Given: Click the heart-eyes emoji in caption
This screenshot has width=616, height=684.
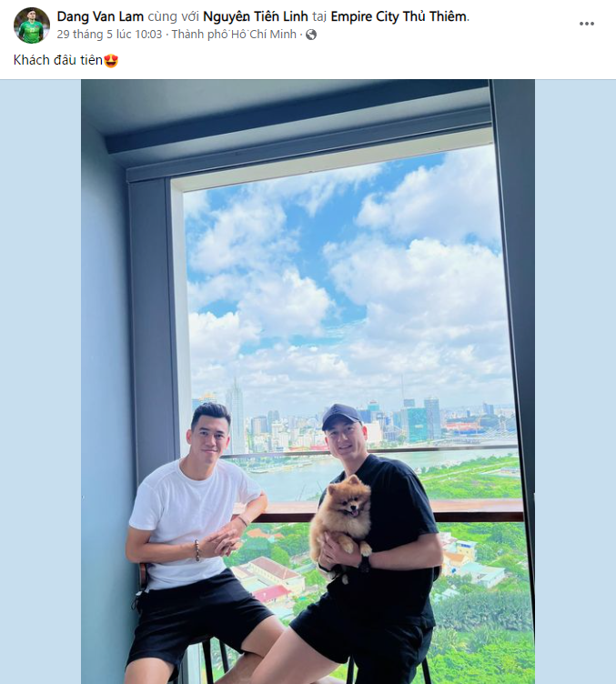Looking at the screenshot, I should point(111,60).
